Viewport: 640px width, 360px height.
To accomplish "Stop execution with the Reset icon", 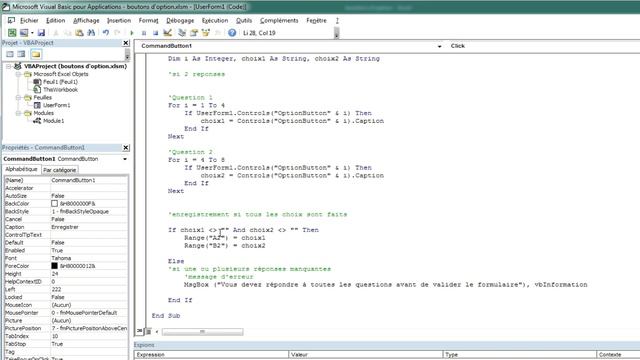I will pyautogui.click(x=156, y=33).
